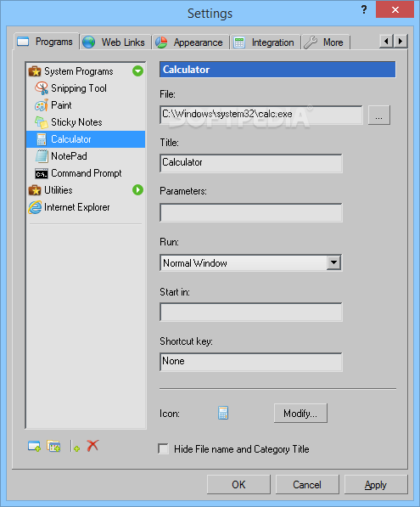
Task: Click the Cancel button
Action: pyautogui.click(x=307, y=484)
